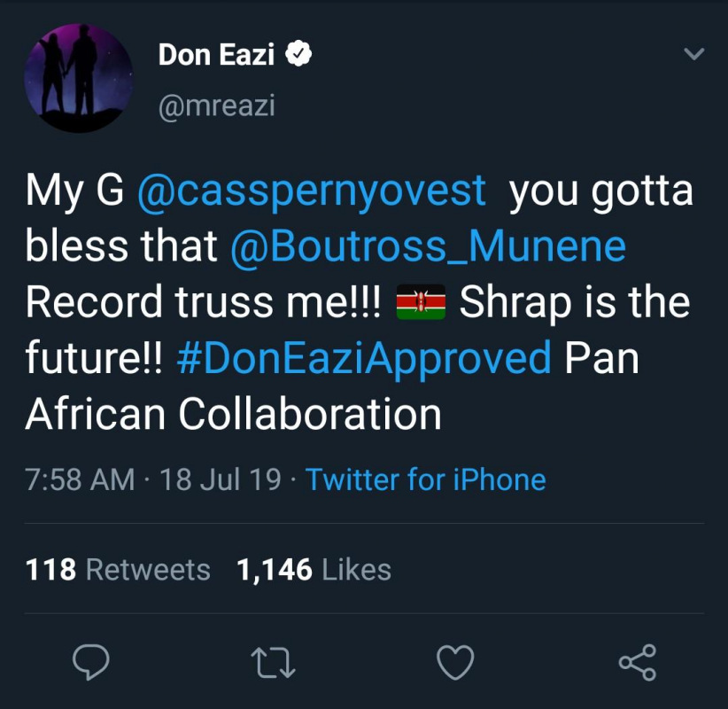728x709 pixels.
Task: View the 1,146 Likes list
Action: click(x=314, y=569)
